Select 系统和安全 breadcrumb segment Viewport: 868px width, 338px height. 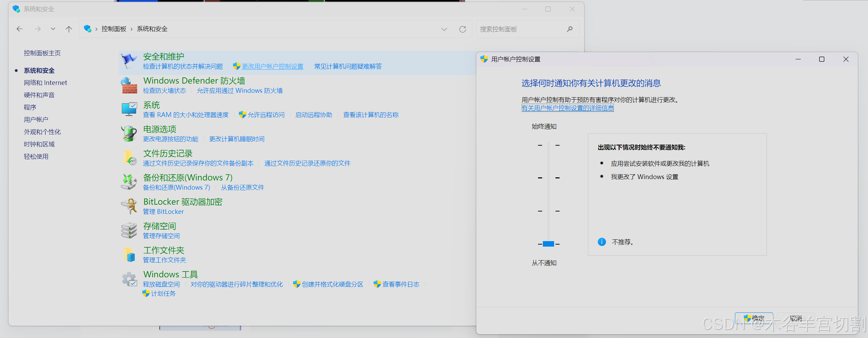[152, 29]
